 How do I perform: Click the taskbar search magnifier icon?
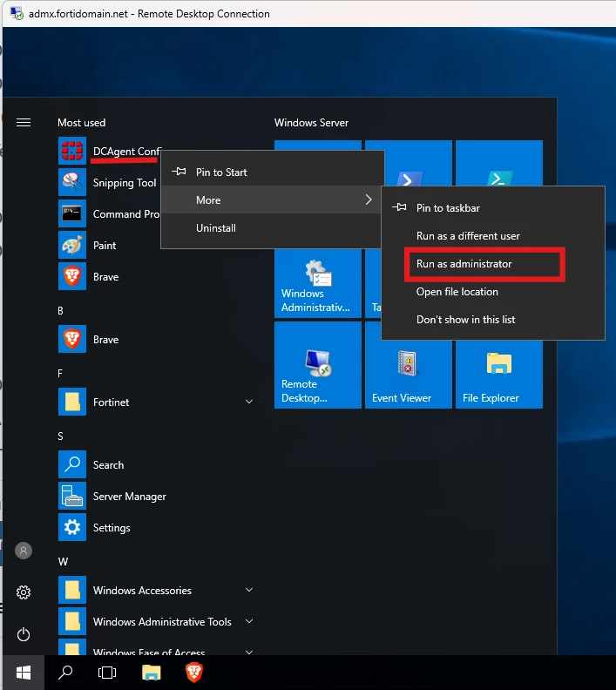[65, 673]
